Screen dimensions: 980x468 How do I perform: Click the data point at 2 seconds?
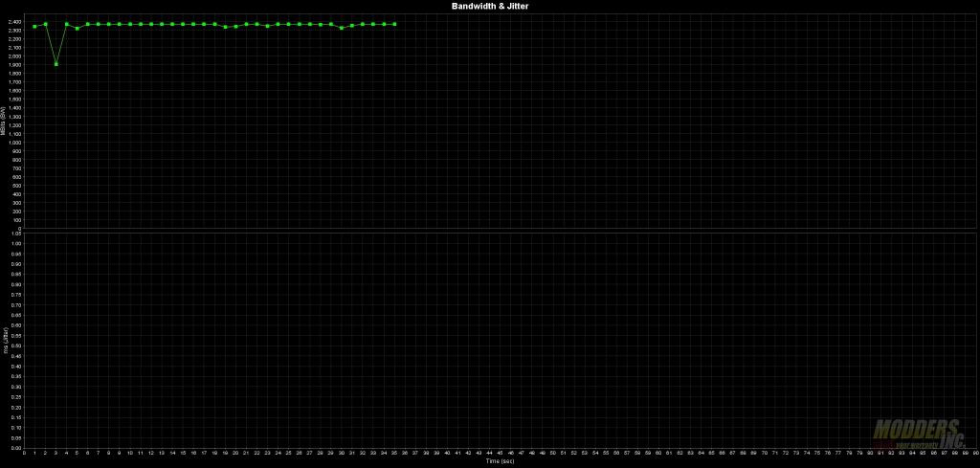[x=45, y=24]
